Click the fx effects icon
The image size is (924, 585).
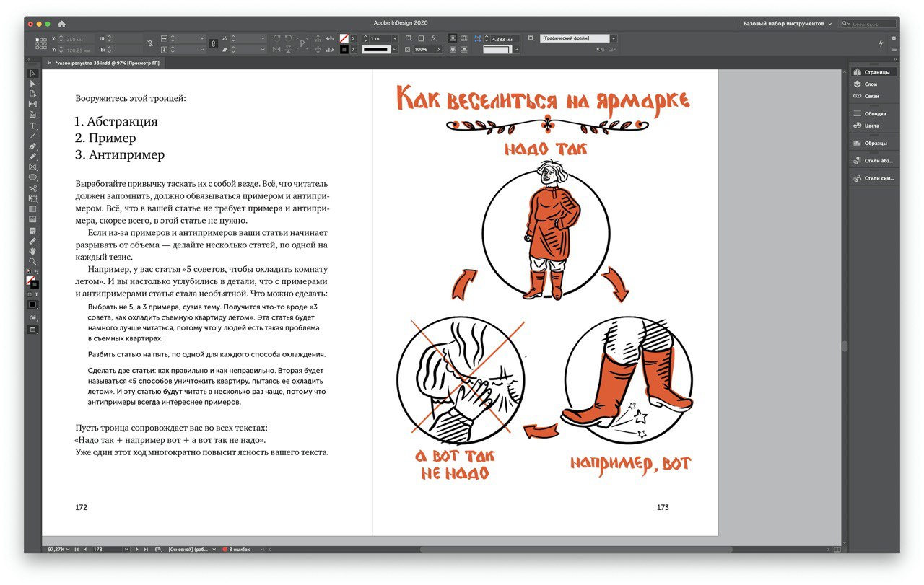434,38
